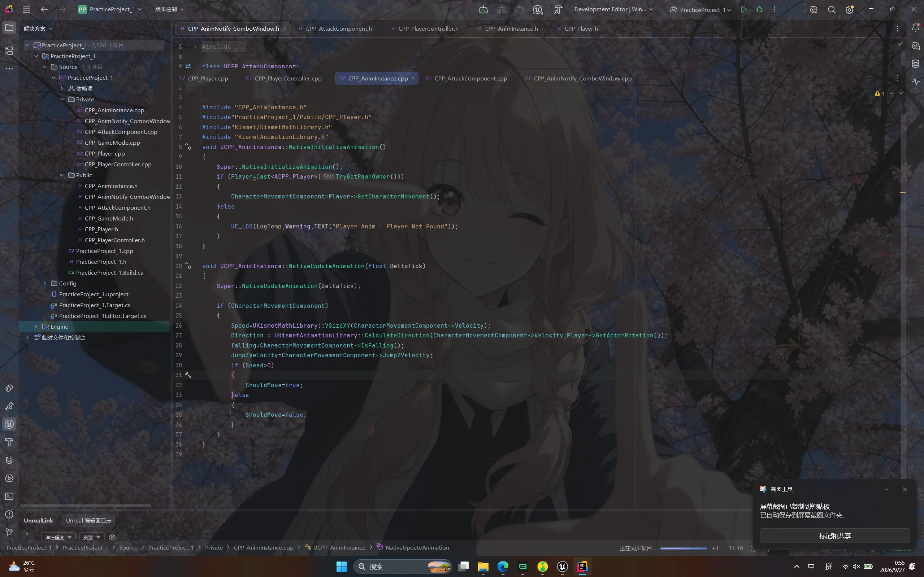Open the Problems warning circle icon
This screenshot has width=924, height=577.
coord(9,514)
